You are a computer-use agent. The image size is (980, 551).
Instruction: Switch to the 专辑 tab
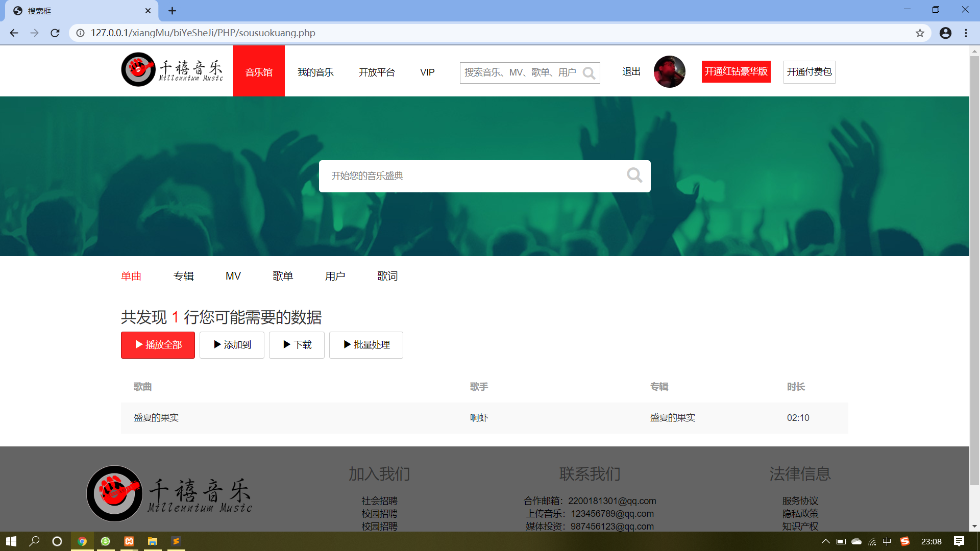[x=183, y=276]
